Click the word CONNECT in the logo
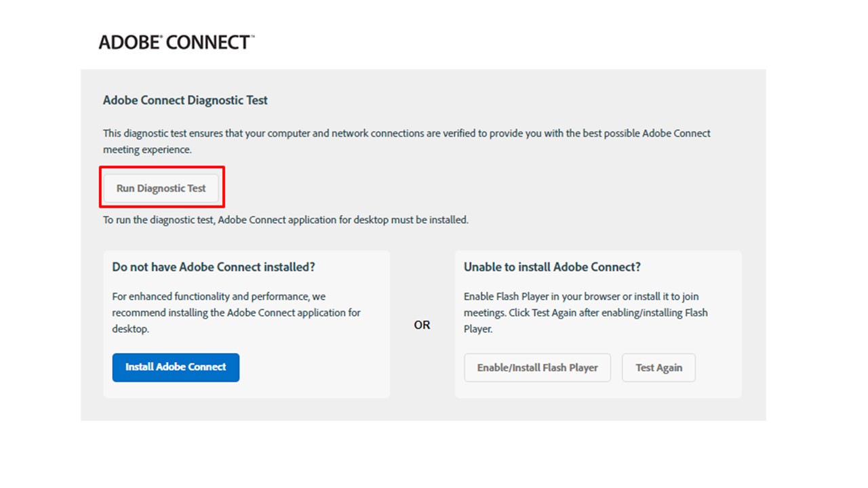Screen dimensions: 868x488 coord(208,43)
